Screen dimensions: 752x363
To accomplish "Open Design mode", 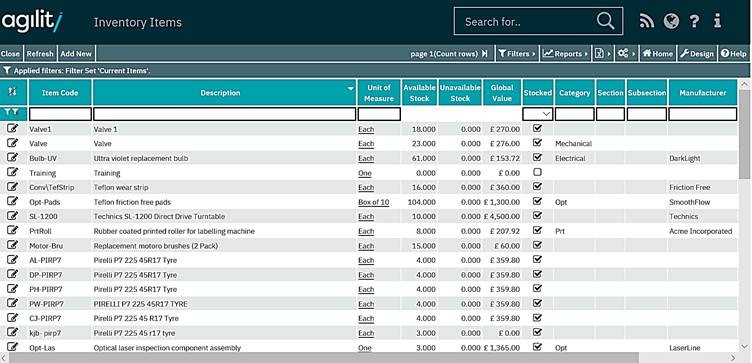I will click(697, 54).
